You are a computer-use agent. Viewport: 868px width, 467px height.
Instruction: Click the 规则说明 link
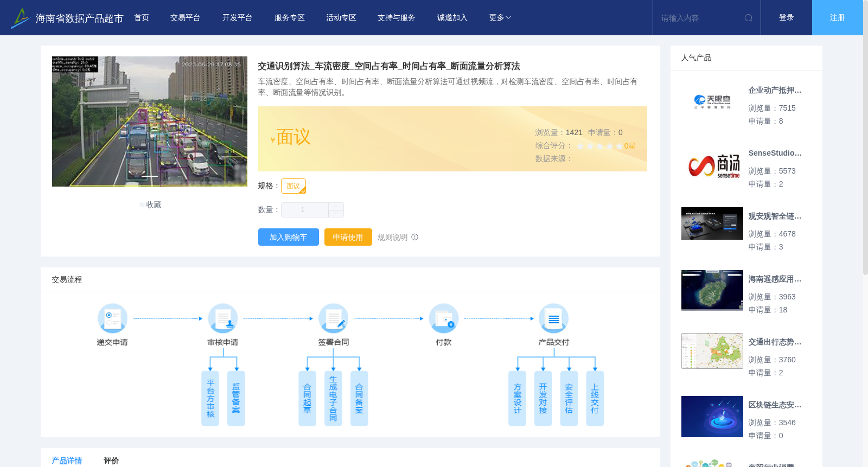392,237
